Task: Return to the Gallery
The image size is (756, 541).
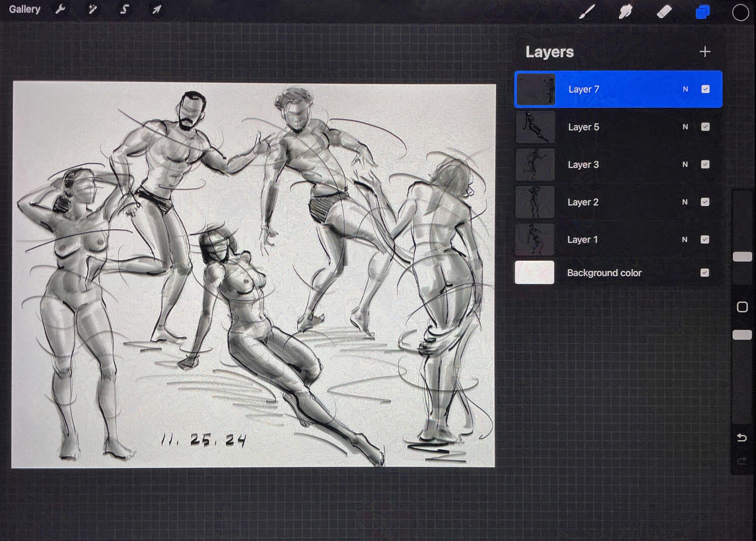Action: [24, 10]
